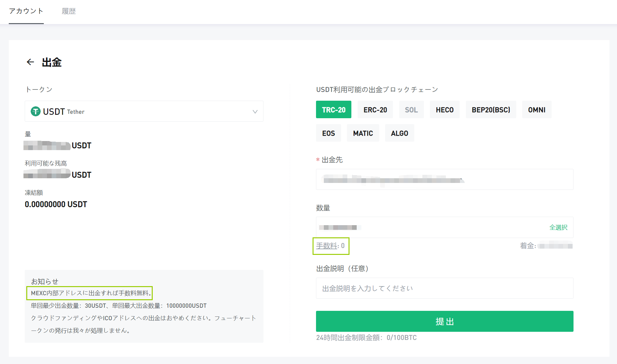Click the 出金説明 memo input field

444,288
